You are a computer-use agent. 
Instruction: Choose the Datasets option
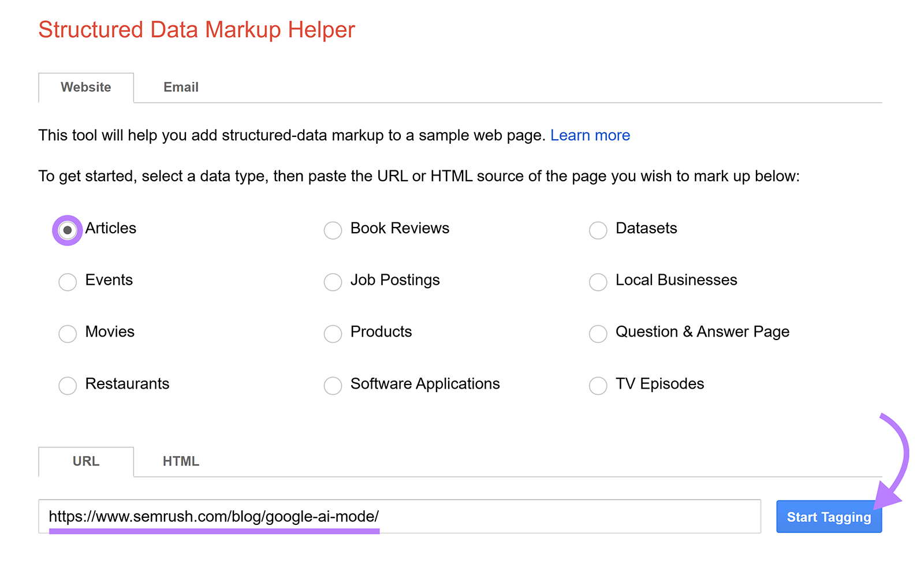598,230
